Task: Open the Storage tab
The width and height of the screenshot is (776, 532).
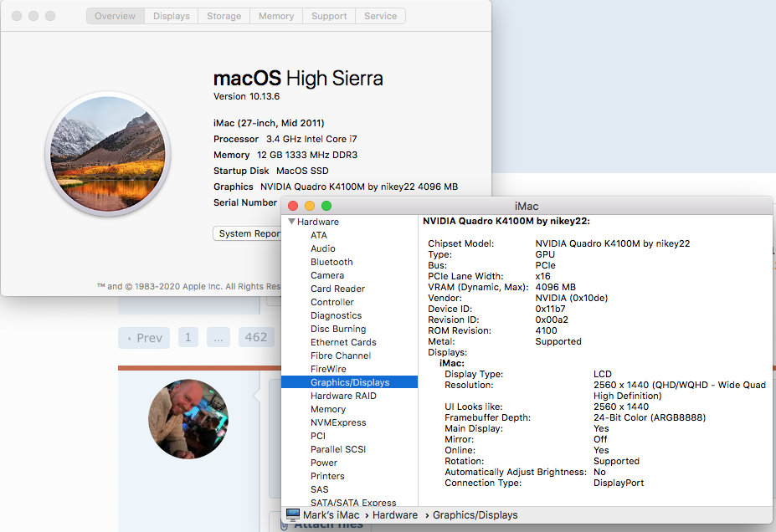Action: 224,16
